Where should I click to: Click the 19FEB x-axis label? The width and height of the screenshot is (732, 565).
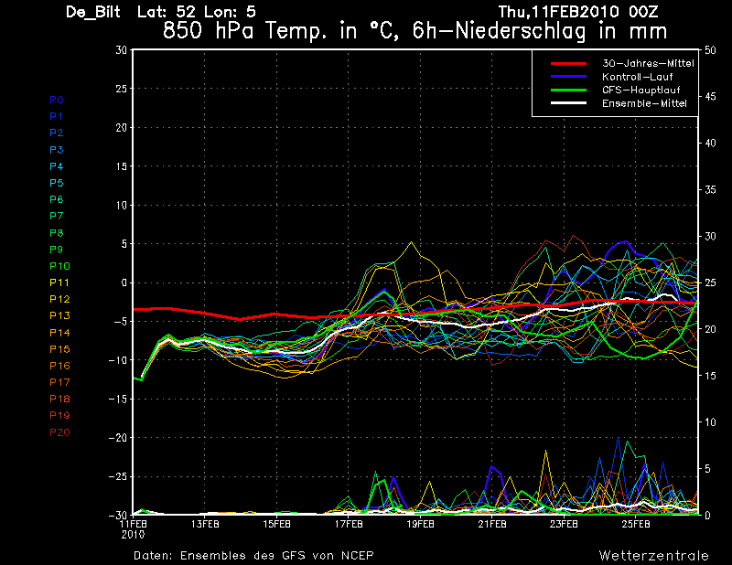(420, 524)
